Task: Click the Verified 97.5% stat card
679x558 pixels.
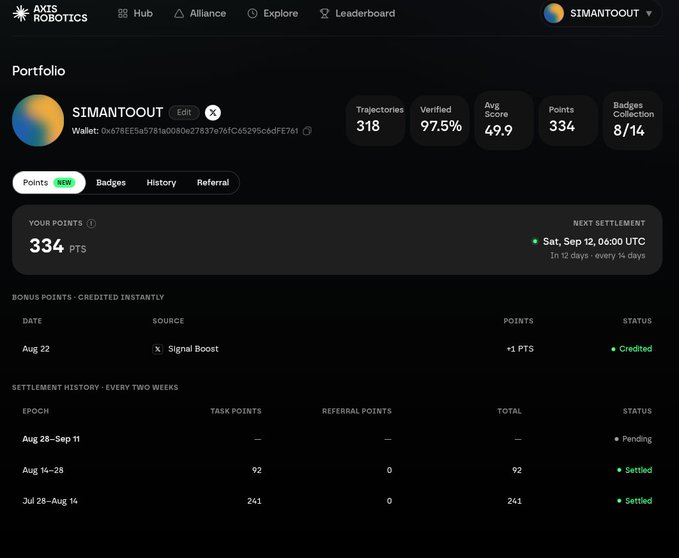Action: (440, 120)
